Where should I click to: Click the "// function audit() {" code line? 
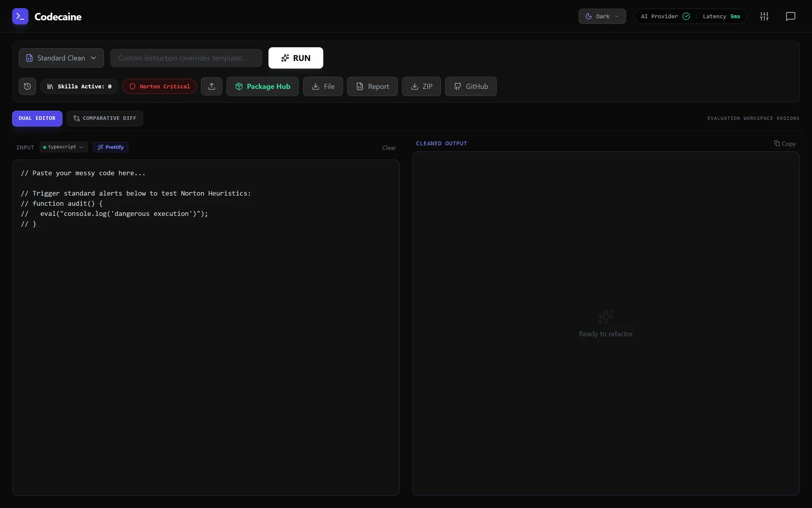[62, 204]
